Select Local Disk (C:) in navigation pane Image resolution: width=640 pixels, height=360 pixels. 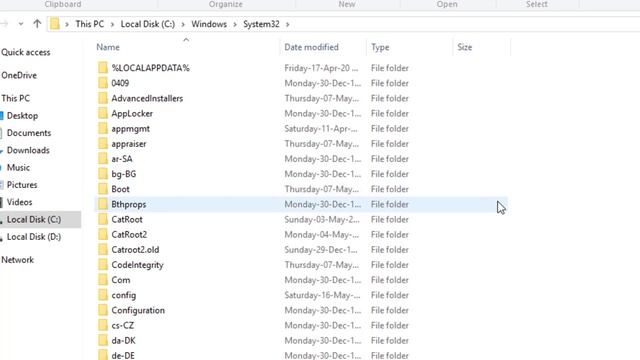click(34, 219)
